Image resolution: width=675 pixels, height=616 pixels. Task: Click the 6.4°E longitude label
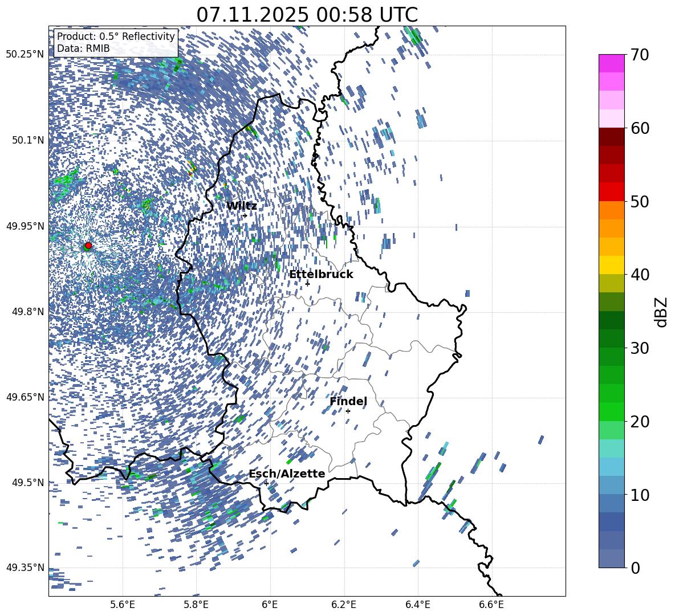[418, 605]
